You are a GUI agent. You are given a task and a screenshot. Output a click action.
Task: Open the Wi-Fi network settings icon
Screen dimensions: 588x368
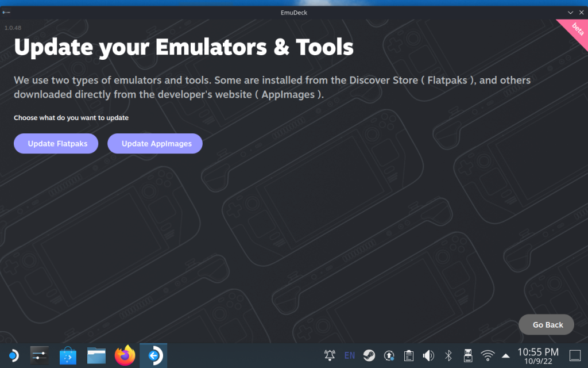click(x=488, y=355)
